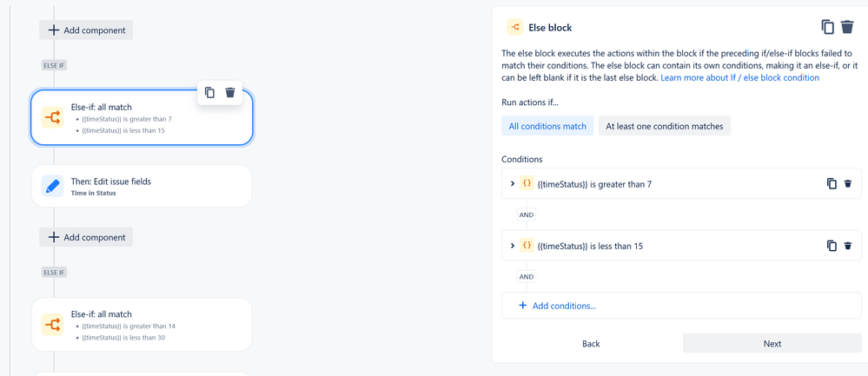Expand the "greater than 7" condition chevron
868x376 pixels.
coord(512,183)
